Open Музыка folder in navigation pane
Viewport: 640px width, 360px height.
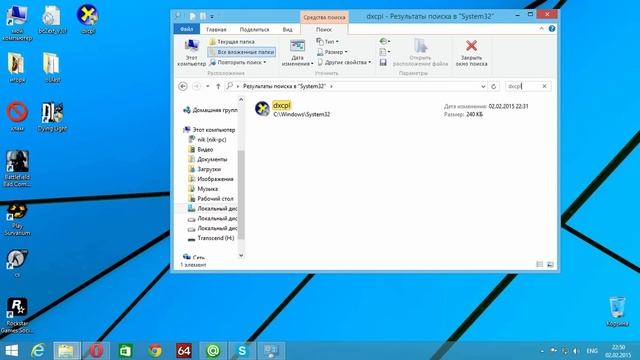click(x=203, y=189)
